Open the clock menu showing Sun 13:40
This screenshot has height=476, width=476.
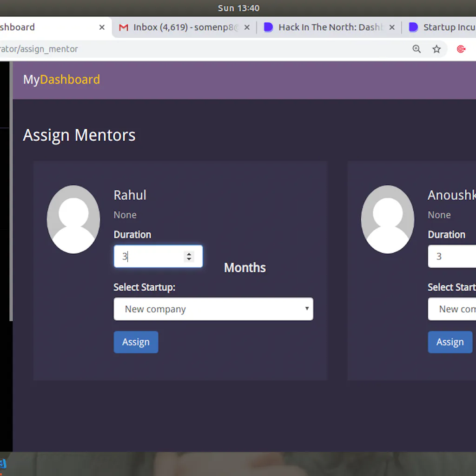point(238,8)
